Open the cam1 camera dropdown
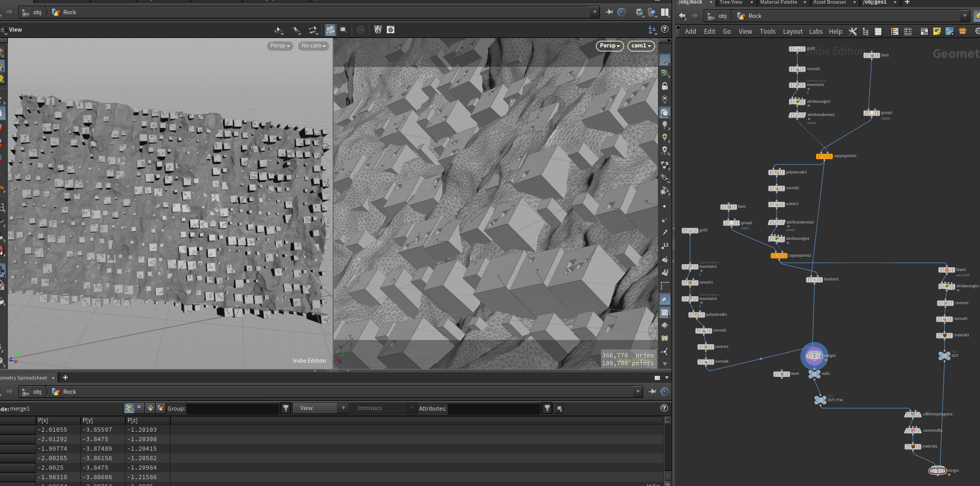980x486 pixels. point(641,46)
